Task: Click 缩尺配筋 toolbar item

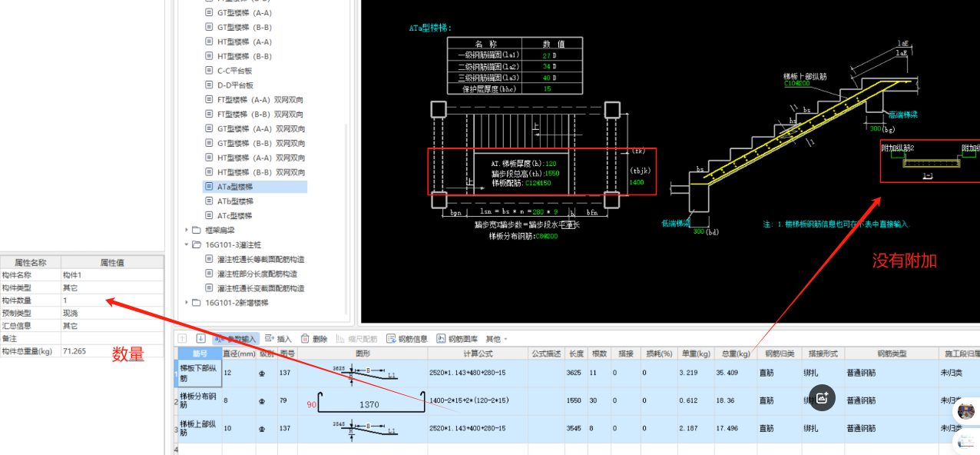Action: (x=356, y=338)
